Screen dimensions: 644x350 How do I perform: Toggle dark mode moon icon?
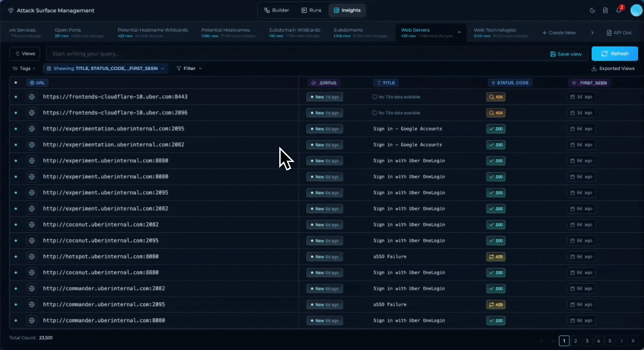(x=592, y=10)
